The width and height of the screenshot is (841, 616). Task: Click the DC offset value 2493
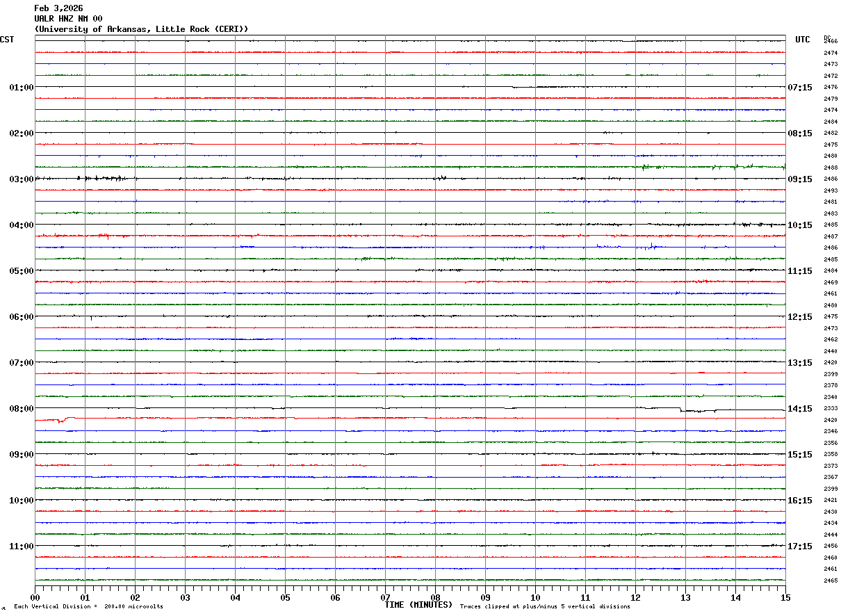tap(831, 191)
